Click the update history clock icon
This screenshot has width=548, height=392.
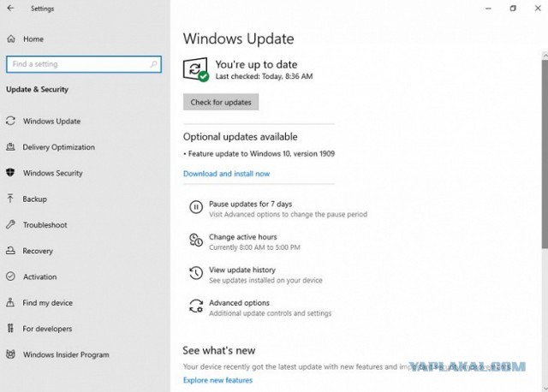click(196, 273)
